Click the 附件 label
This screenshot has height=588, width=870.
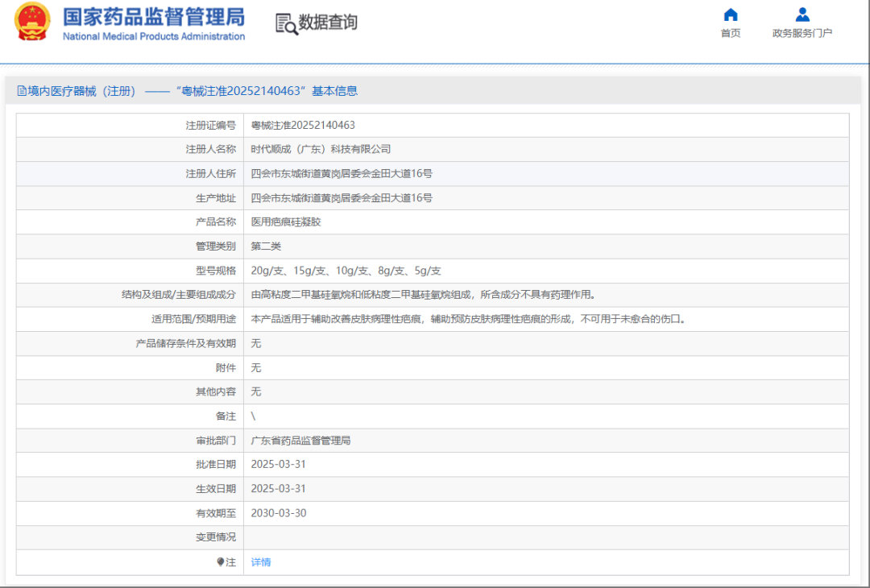[x=226, y=368]
